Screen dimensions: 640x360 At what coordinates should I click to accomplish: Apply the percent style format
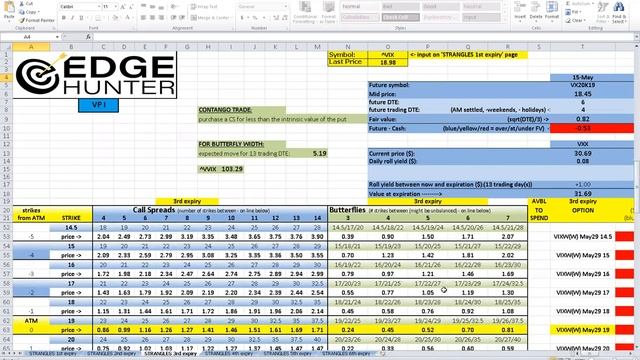click(x=255, y=18)
